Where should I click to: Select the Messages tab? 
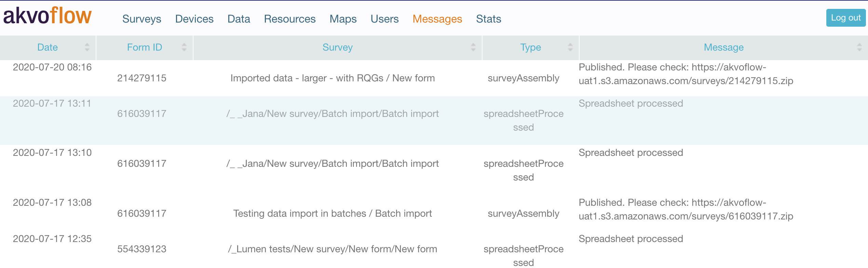(x=437, y=19)
